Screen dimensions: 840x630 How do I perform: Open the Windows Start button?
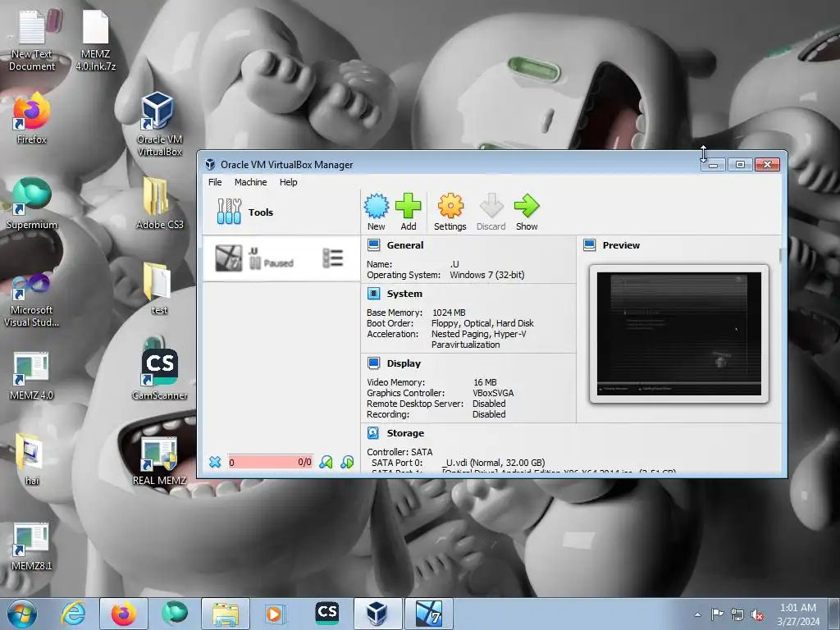pos(22,614)
